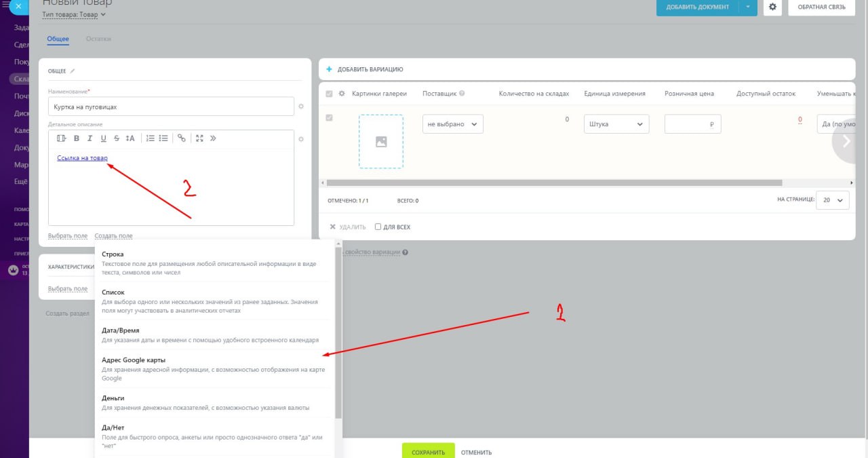The width and height of the screenshot is (868, 458).
Task: Click the Количество на складах column header
Action: point(534,94)
